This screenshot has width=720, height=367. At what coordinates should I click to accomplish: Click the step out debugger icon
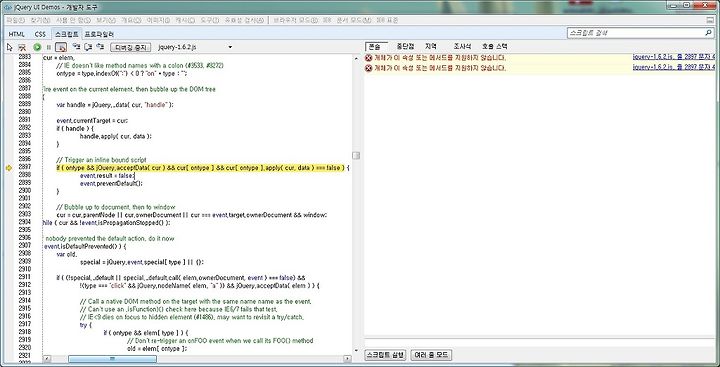click(100, 47)
